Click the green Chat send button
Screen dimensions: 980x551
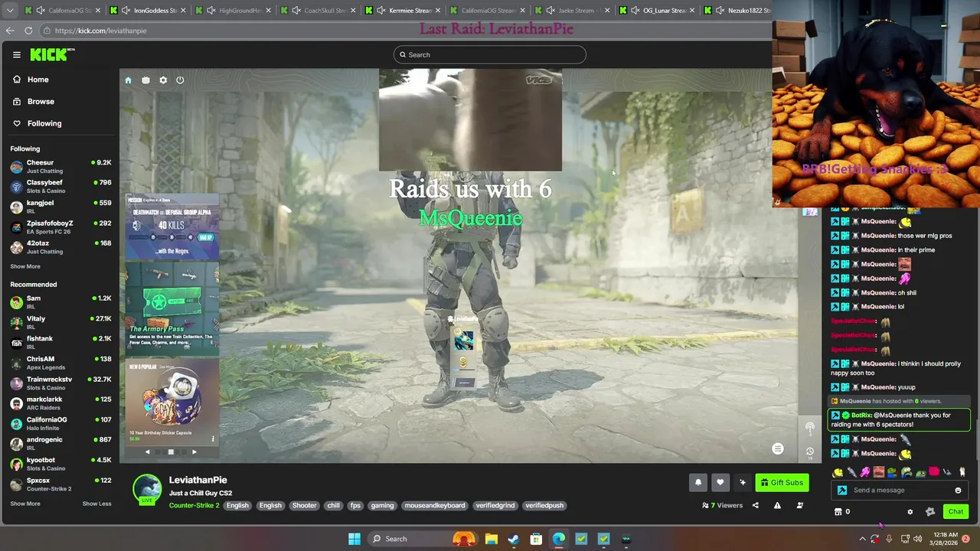(x=955, y=512)
